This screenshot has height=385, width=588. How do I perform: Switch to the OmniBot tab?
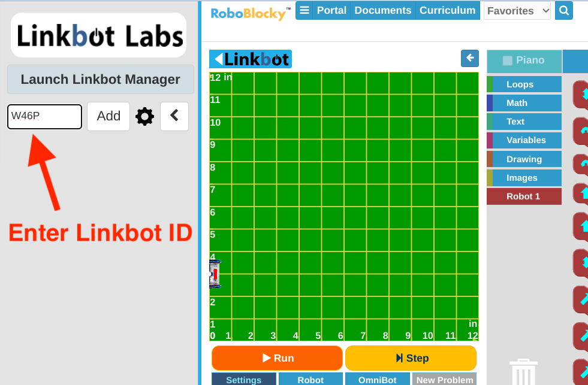377,379
